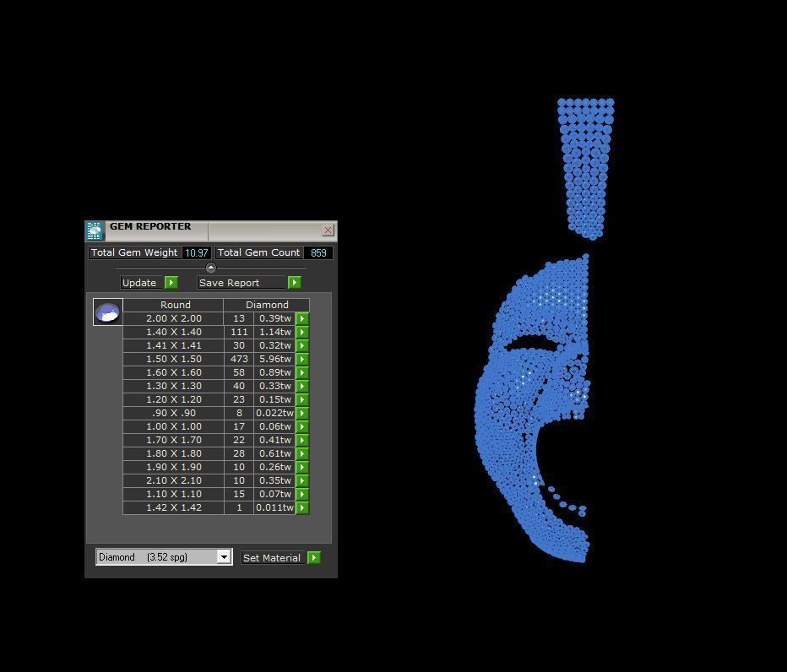The height and width of the screenshot is (672, 787).
Task: Click green arrow for 1.90 X 1.90 row
Action: click(x=301, y=467)
